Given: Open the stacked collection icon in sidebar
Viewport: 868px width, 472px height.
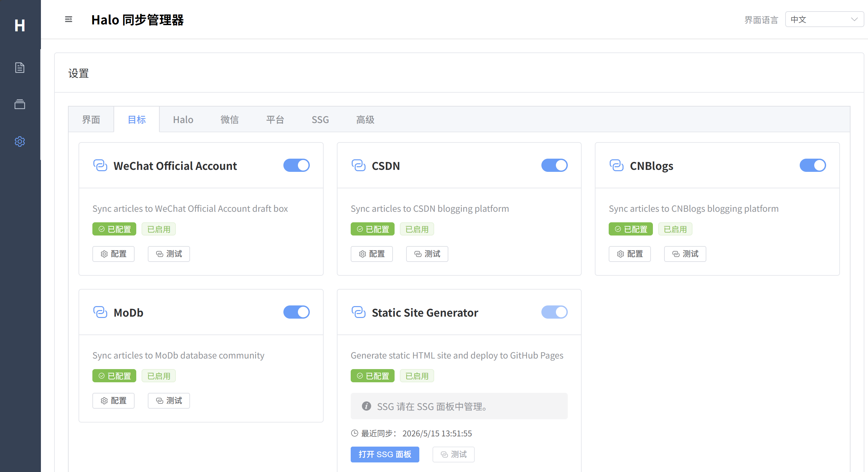Looking at the screenshot, I should coord(20,104).
